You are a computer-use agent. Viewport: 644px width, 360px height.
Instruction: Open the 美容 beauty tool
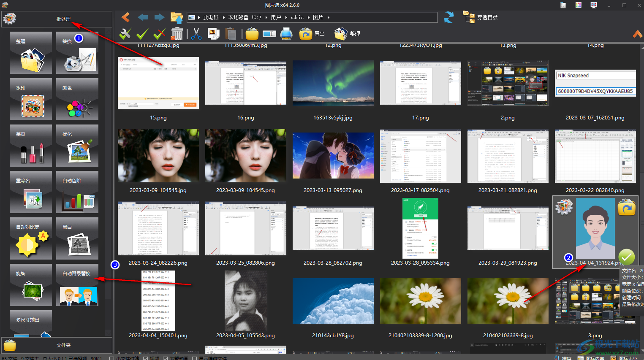point(31,146)
